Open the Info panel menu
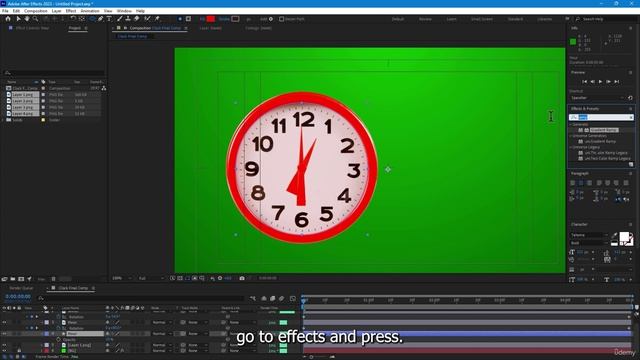Screen dimensions: 640x360 click(631, 28)
